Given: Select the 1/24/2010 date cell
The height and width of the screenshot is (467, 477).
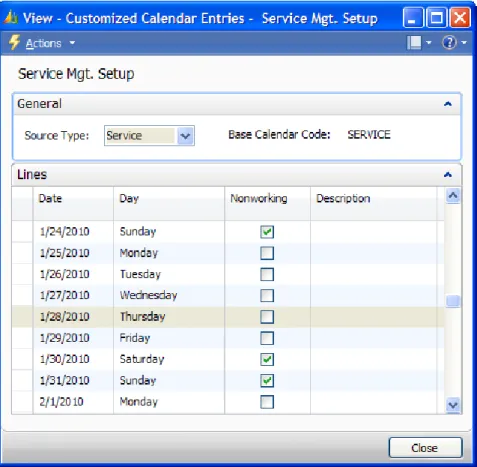Looking at the screenshot, I should pos(73,232).
